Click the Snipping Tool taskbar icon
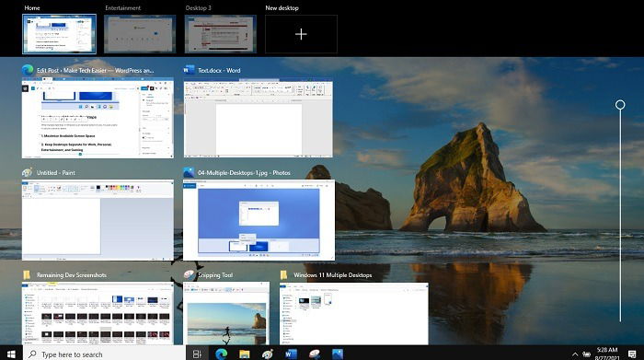The width and height of the screenshot is (644, 360). 315,354
